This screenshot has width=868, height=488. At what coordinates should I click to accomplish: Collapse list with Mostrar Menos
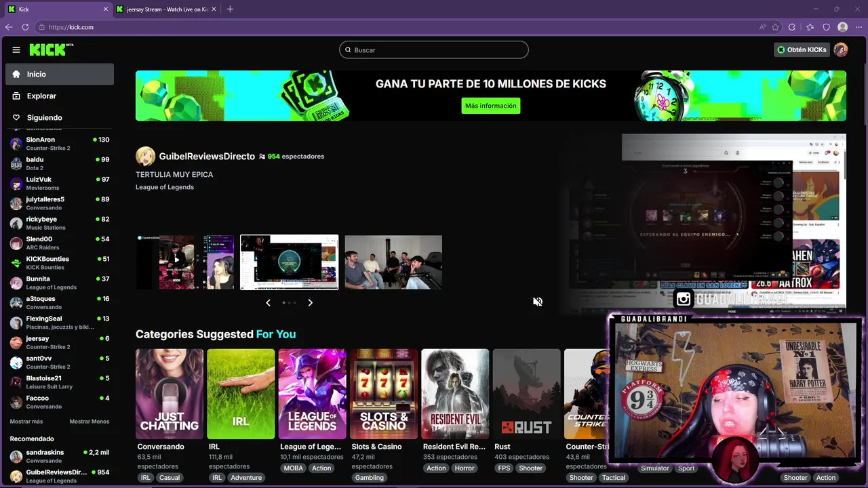coord(90,422)
